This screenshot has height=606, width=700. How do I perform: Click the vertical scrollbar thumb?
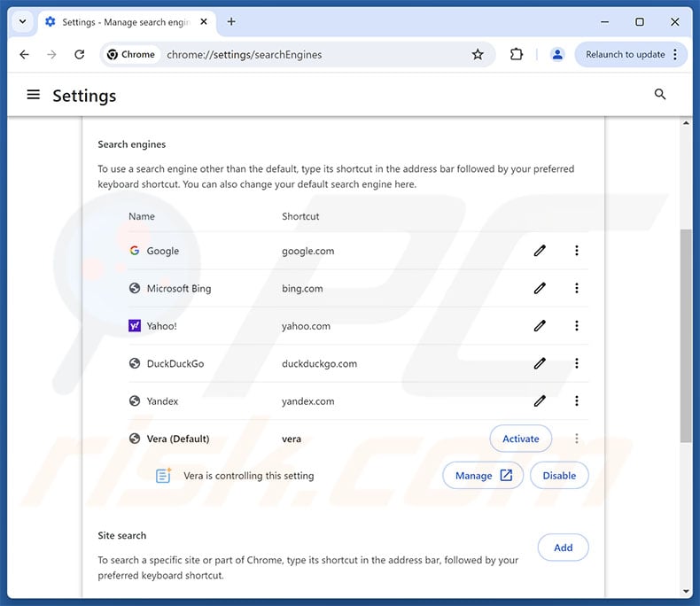(686, 336)
